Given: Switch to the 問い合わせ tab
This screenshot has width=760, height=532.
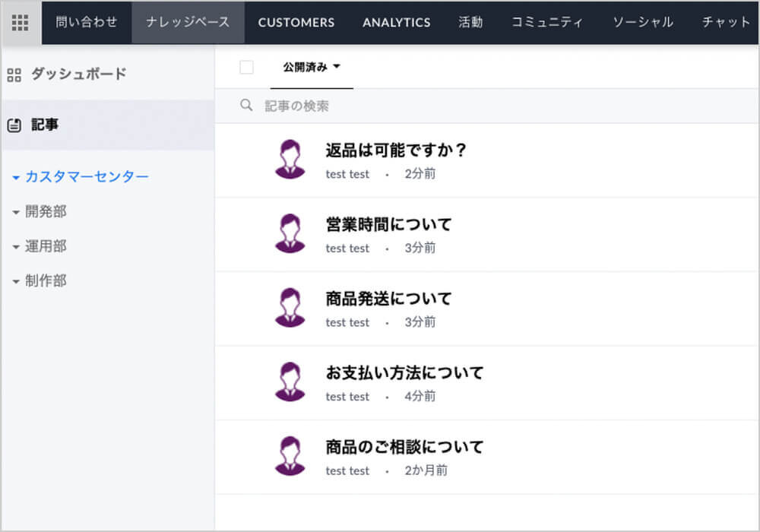Looking at the screenshot, I should click(x=87, y=22).
